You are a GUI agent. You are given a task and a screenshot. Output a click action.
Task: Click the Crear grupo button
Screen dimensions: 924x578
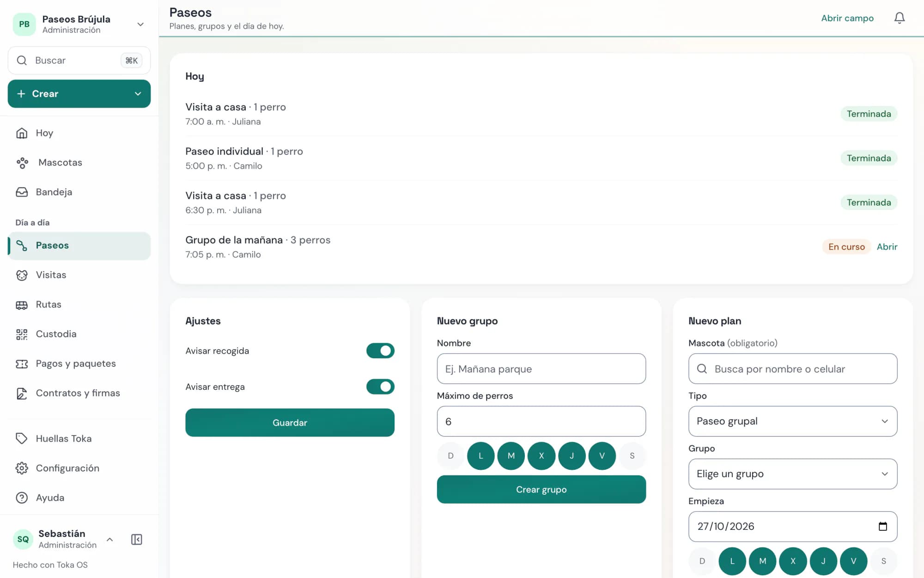(x=541, y=490)
